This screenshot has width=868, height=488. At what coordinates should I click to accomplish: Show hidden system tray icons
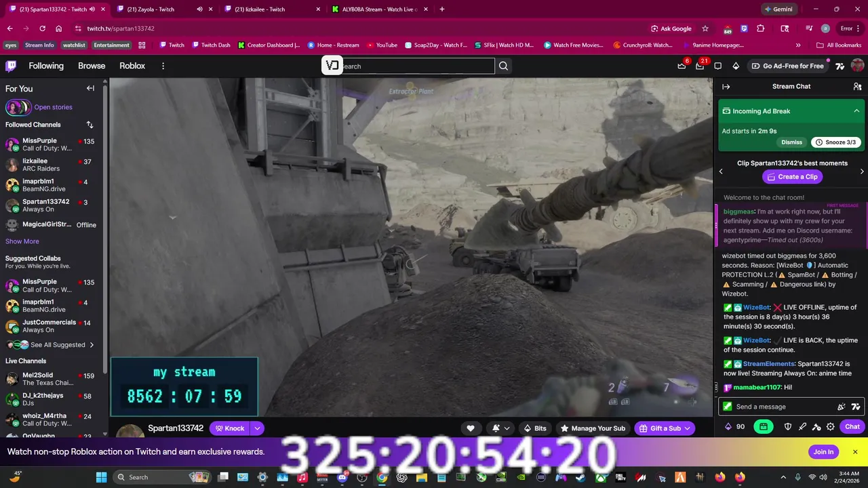coord(782,477)
